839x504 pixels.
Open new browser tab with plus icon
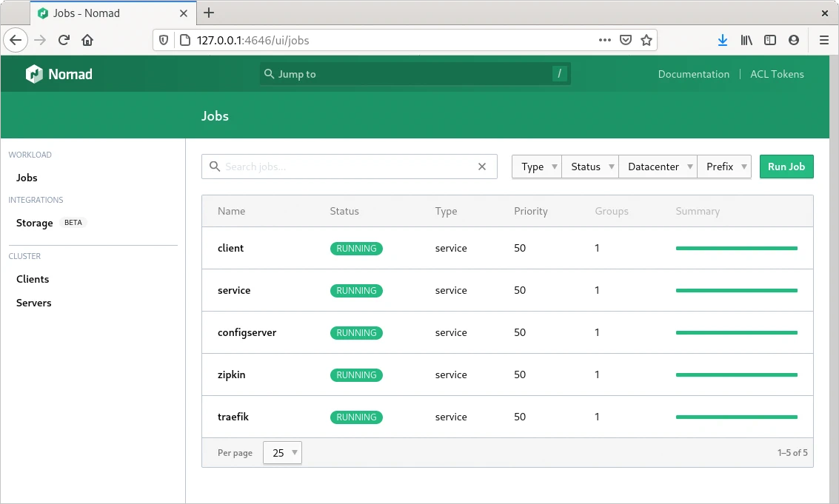(209, 13)
